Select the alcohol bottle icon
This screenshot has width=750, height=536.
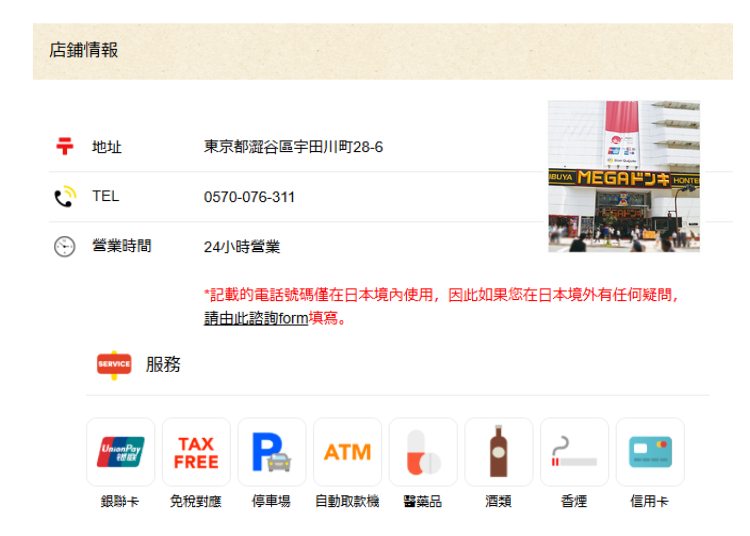click(x=498, y=452)
